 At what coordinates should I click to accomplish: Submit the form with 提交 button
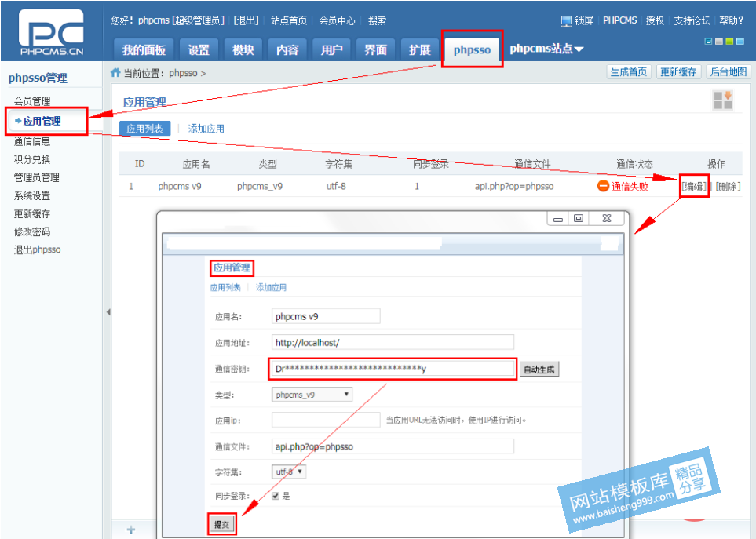pyautogui.click(x=222, y=525)
